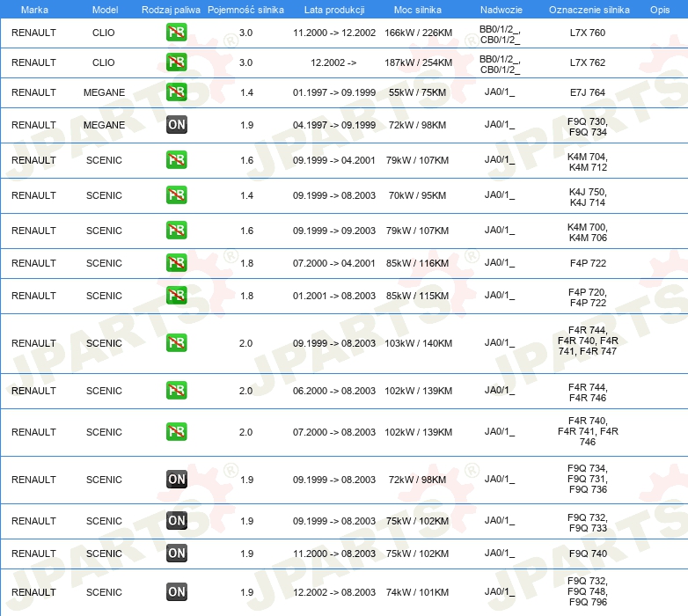This screenshot has width=688, height=616.
Task: Click the Model column header
Action: pos(105,10)
